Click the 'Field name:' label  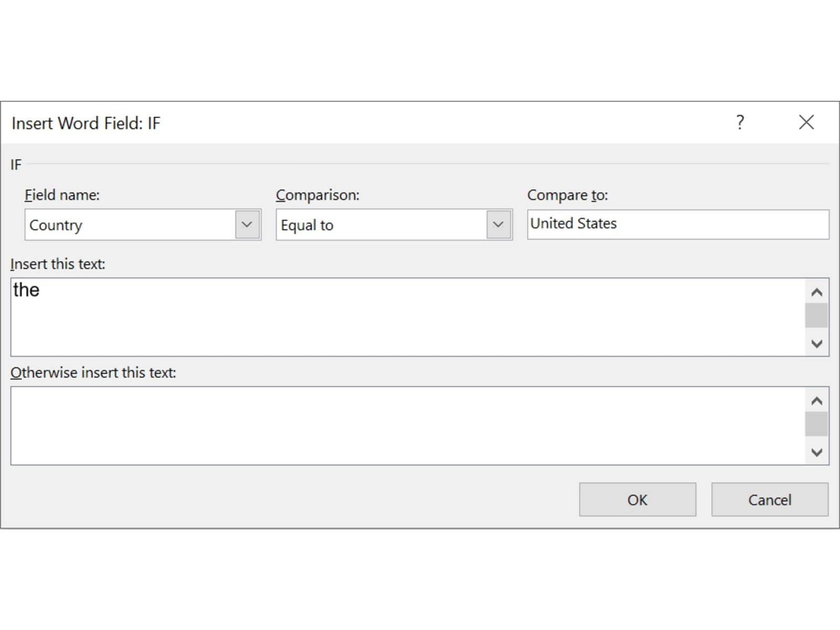tap(62, 195)
